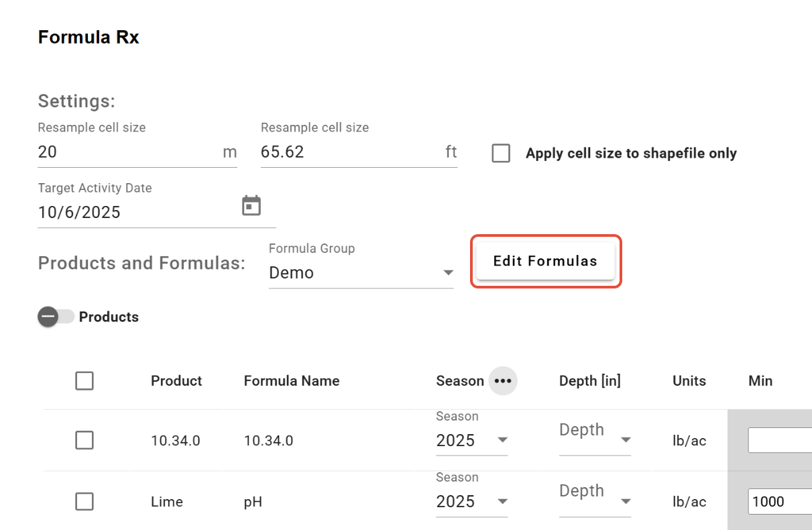The height and width of the screenshot is (530, 812).
Task: Click the Formula Name column header
Action: click(x=292, y=381)
